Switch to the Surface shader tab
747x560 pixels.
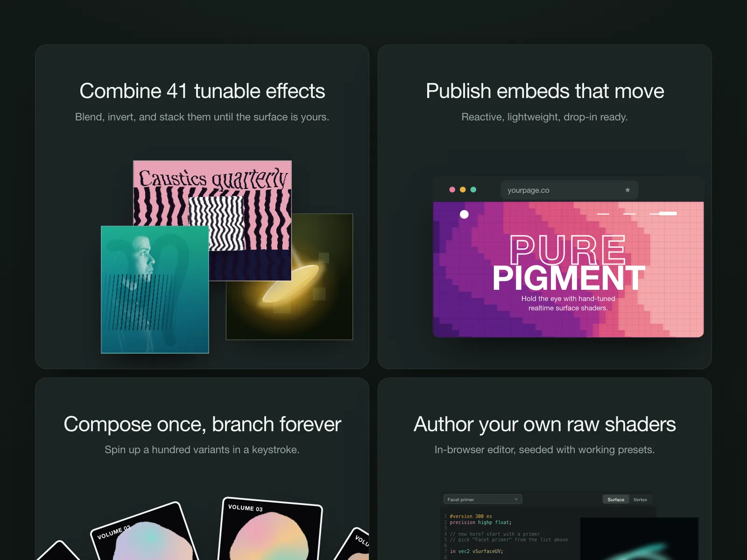(x=616, y=499)
